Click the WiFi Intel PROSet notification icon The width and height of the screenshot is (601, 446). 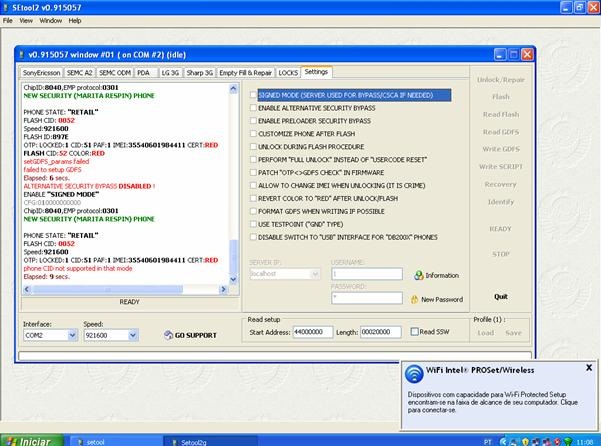pos(414,374)
